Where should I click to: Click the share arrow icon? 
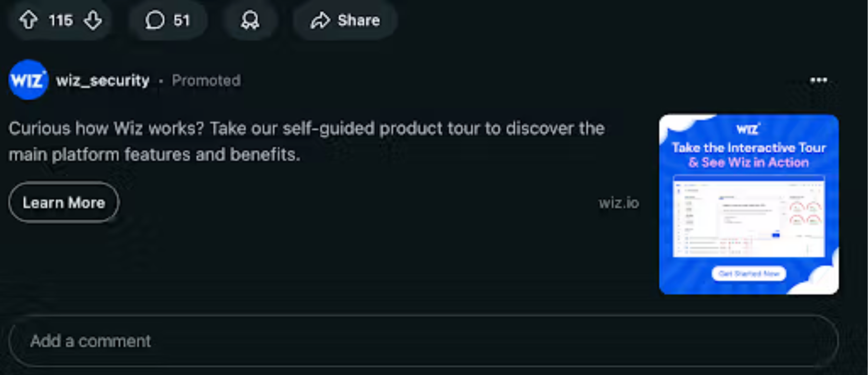[320, 20]
